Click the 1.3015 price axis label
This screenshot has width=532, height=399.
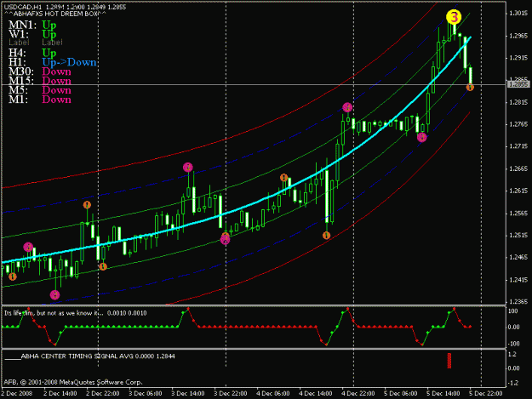(518, 14)
